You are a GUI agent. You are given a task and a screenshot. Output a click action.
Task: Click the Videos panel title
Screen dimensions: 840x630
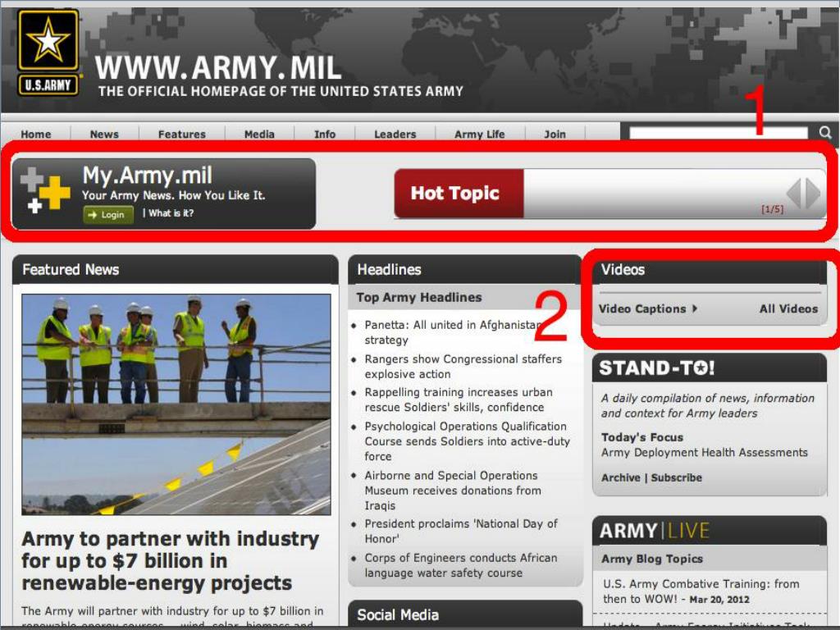(x=623, y=269)
